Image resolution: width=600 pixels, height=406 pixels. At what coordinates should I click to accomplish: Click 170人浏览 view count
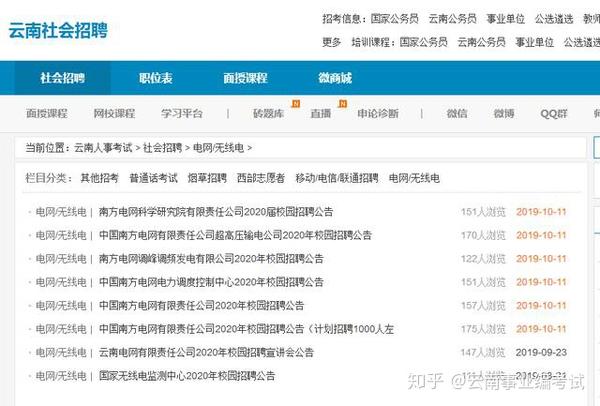pos(483,235)
